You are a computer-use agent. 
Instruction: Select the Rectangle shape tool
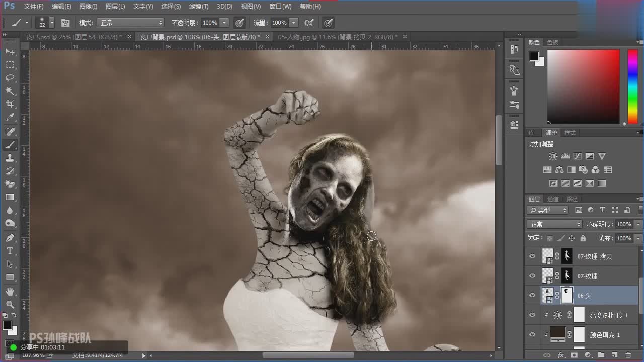pos(10,277)
